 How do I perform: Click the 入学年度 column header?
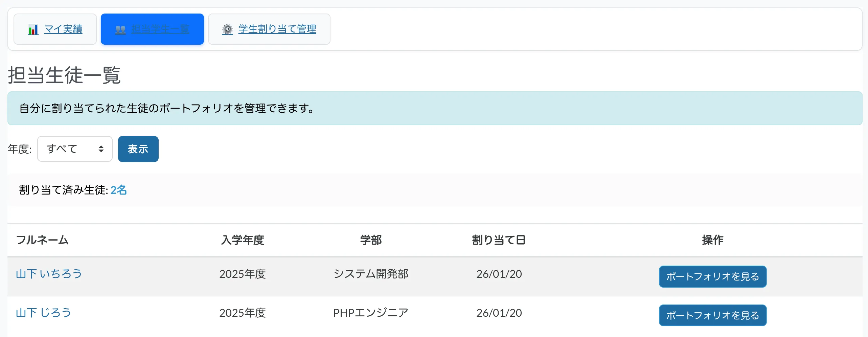[x=243, y=240]
